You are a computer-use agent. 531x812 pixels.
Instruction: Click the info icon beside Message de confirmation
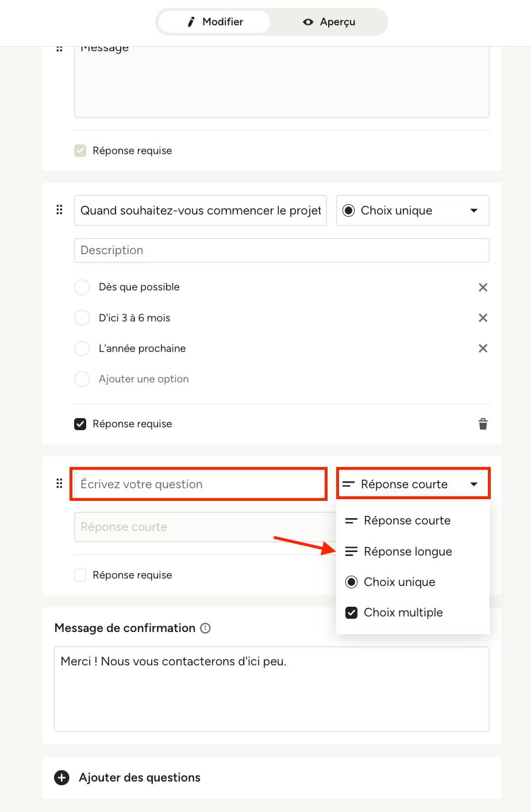tap(205, 628)
